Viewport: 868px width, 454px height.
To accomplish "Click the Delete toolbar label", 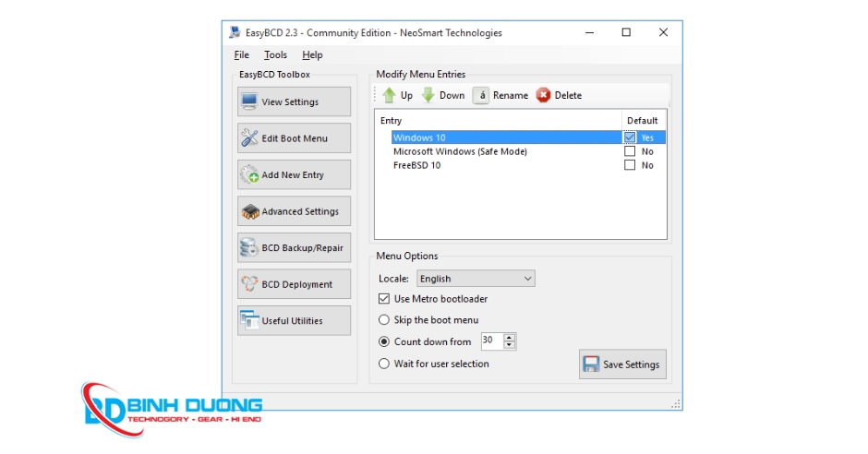I will 568,95.
